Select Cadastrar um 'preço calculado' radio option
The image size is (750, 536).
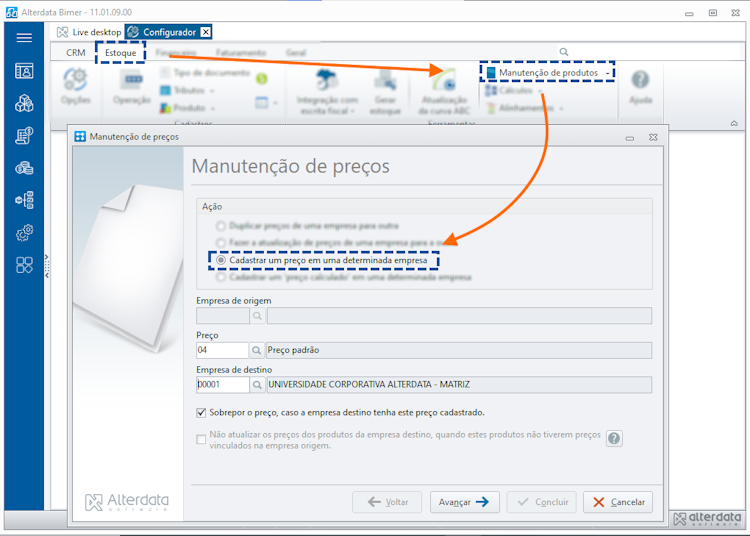[x=221, y=277]
